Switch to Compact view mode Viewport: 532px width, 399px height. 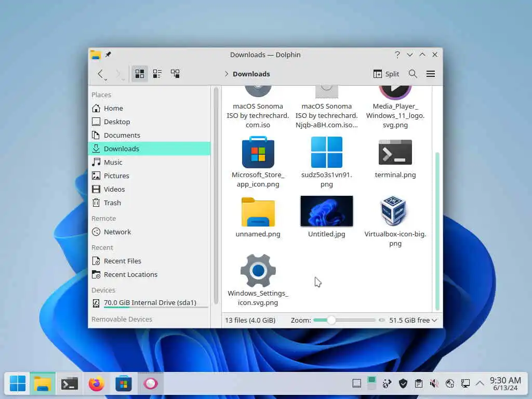pyautogui.click(x=157, y=74)
